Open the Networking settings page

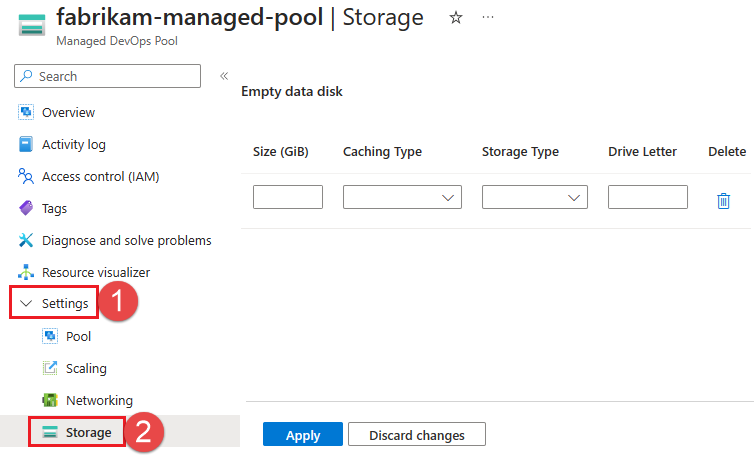point(98,400)
